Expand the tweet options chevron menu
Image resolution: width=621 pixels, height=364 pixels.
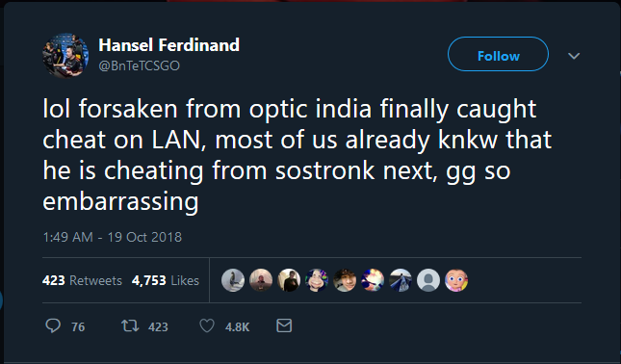click(574, 56)
